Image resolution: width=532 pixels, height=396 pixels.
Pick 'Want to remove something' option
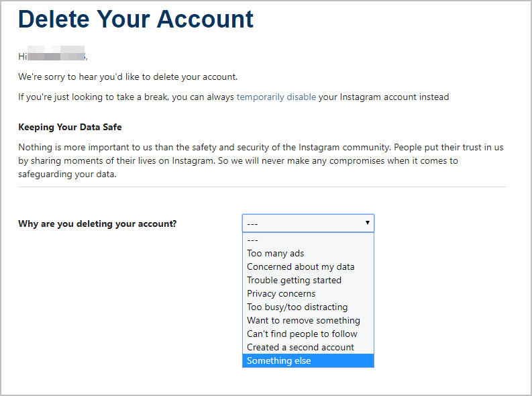click(x=308, y=320)
